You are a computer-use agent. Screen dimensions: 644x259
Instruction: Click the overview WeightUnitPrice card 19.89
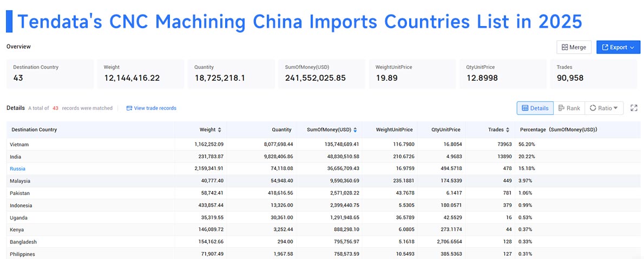click(x=412, y=74)
